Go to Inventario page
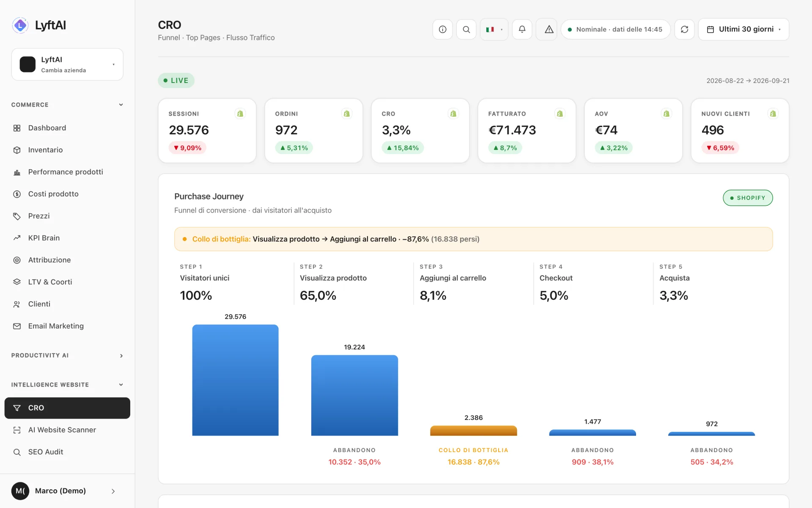The width and height of the screenshot is (812, 508). (x=67, y=150)
